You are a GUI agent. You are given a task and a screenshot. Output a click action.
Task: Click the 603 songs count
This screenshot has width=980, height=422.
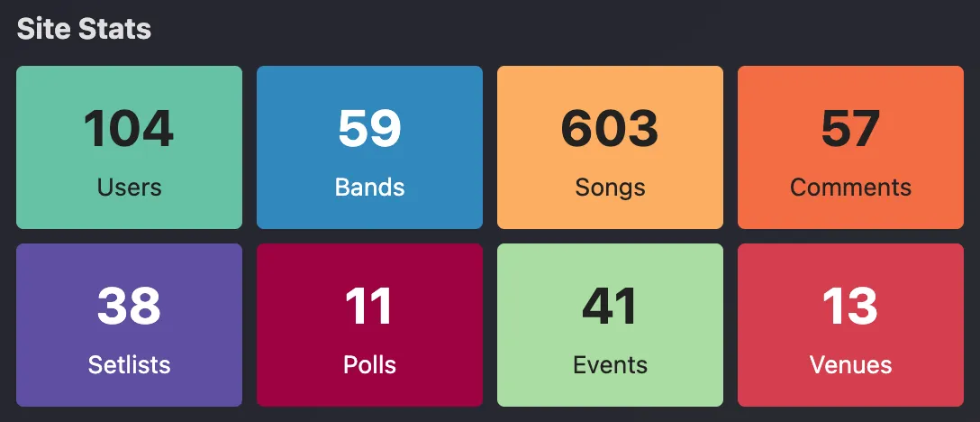click(x=610, y=128)
